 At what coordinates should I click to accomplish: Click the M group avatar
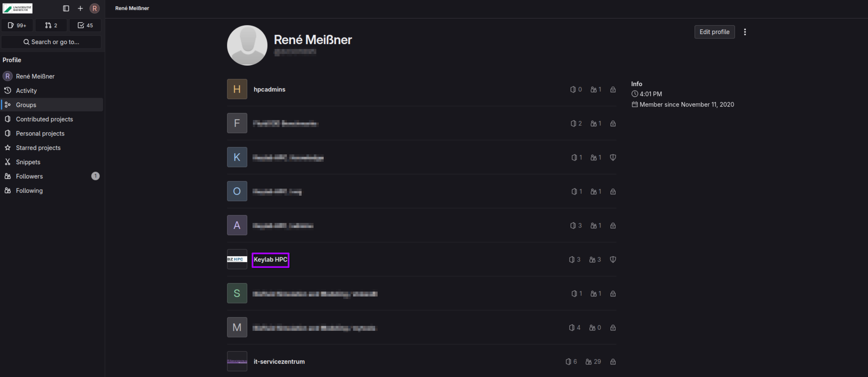click(x=237, y=327)
